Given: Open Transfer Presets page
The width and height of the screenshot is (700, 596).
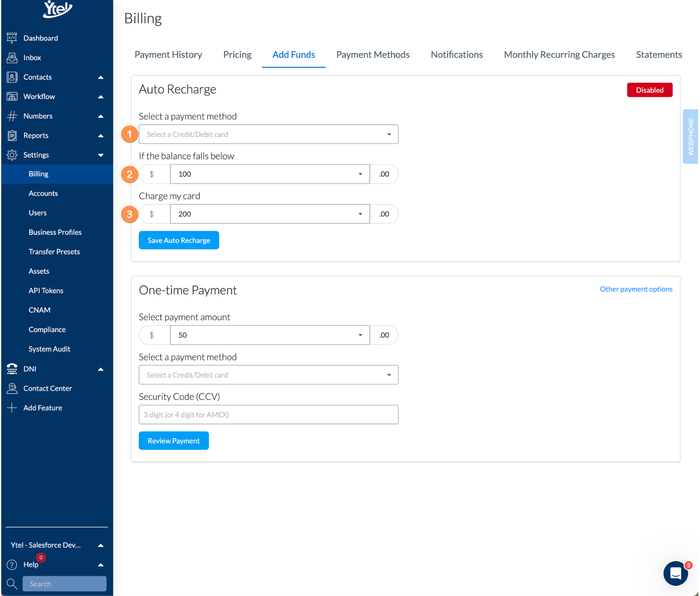Looking at the screenshot, I should [54, 252].
